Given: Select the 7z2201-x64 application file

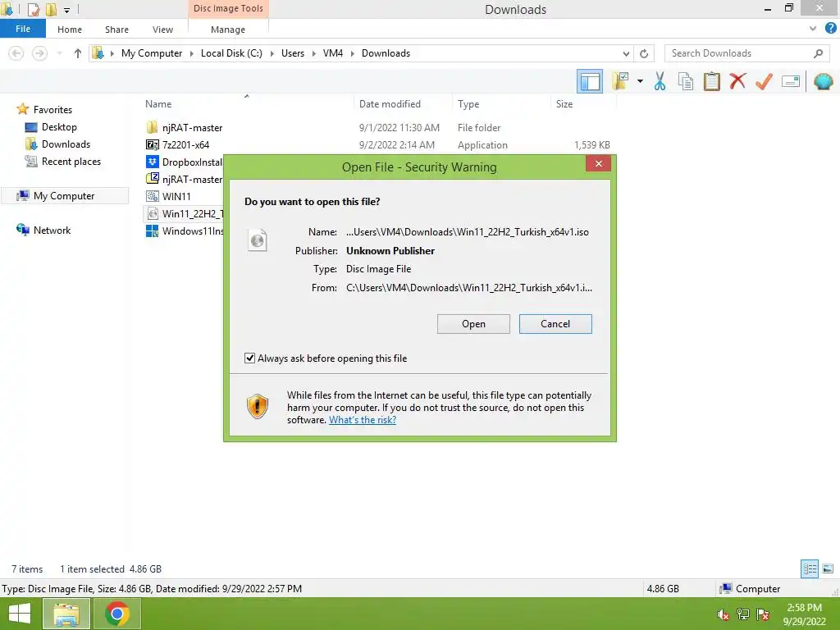Looking at the screenshot, I should point(185,144).
